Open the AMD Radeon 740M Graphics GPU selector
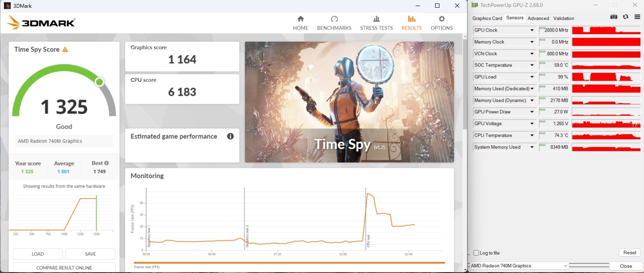This screenshot has height=273, width=644. [x=519, y=266]
